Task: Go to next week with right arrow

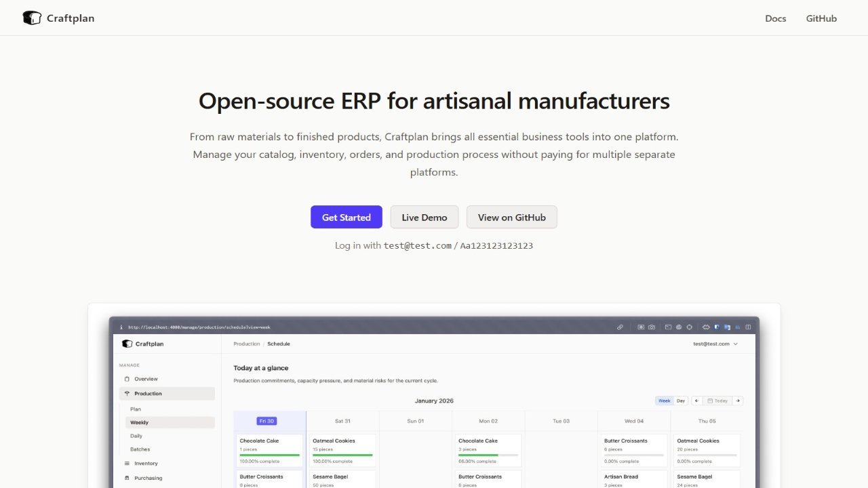Action: 738,401
